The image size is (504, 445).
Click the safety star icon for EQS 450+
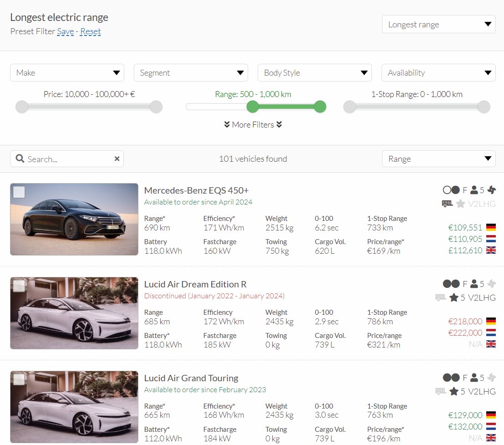[460, 204]
